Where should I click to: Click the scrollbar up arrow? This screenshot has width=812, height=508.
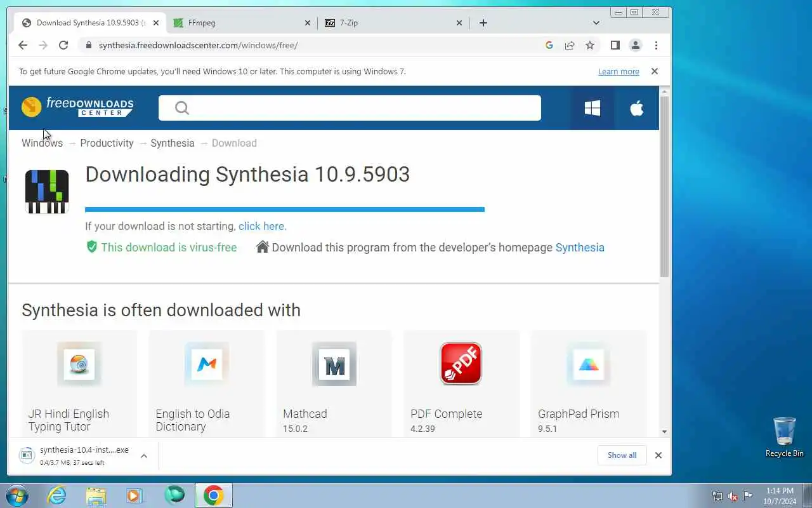coord(664,91)
